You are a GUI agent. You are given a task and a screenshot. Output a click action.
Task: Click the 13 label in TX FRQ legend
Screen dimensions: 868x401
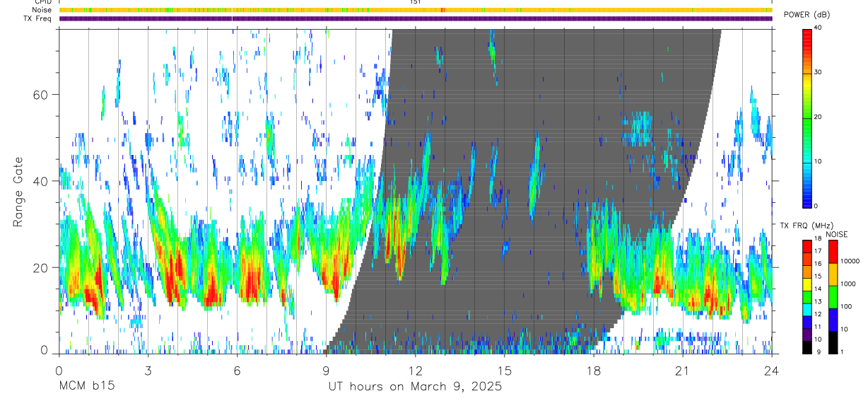point(817,301)
